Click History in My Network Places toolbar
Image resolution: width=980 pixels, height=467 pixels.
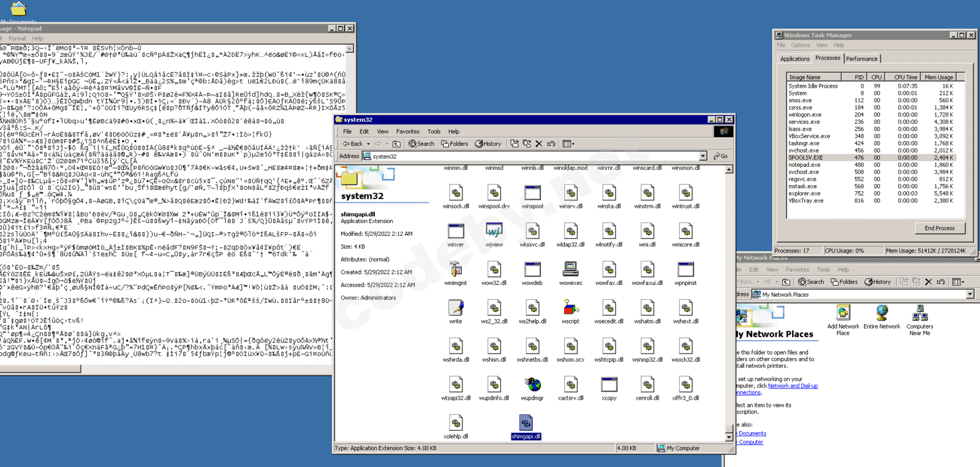877,282
